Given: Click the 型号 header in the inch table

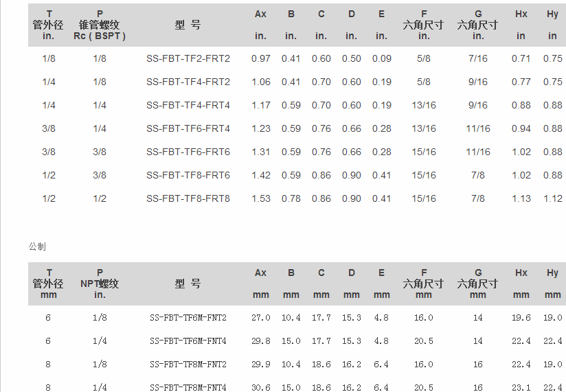Looking at the screenshot, I should (x=188, y=25).
